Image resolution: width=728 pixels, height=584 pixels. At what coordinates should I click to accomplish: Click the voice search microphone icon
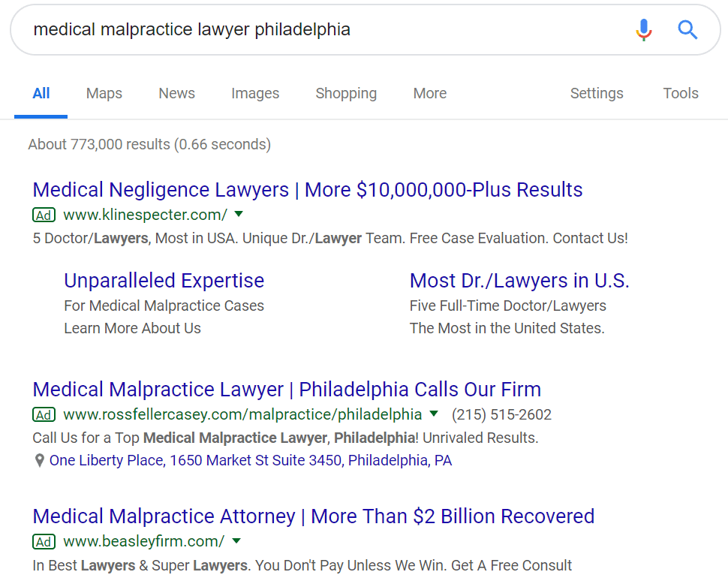point(643,30)
